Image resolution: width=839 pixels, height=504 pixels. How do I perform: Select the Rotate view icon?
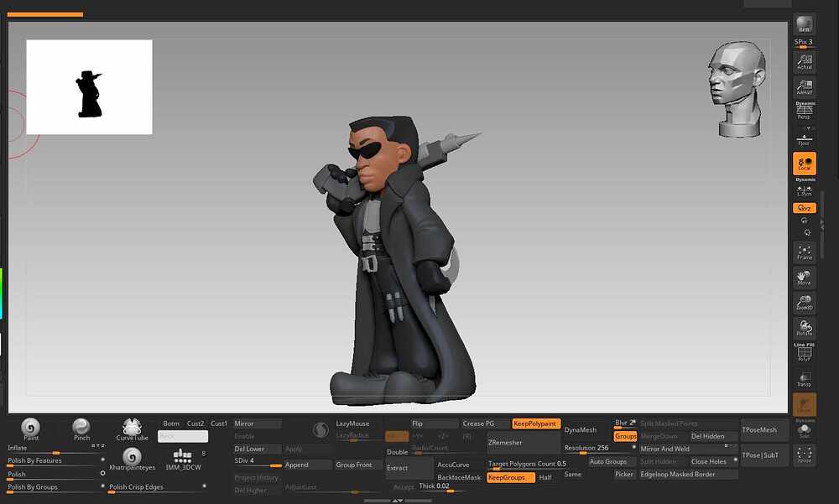pos(805,328)
